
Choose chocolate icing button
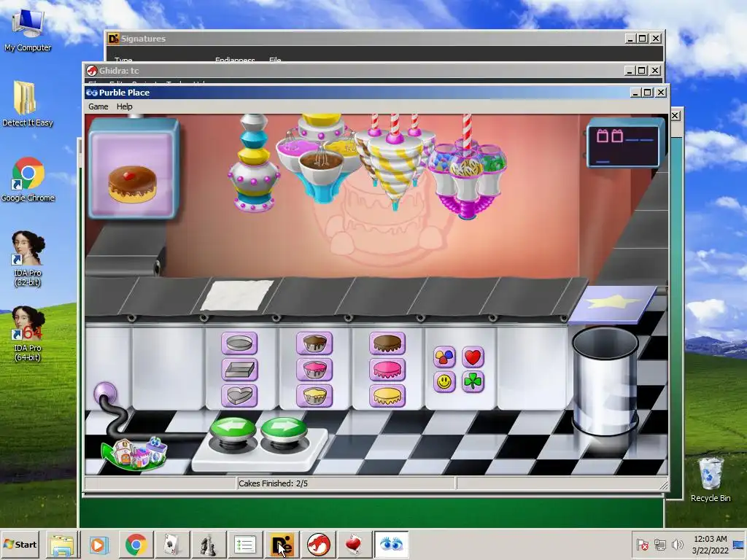tap(387, 343)
